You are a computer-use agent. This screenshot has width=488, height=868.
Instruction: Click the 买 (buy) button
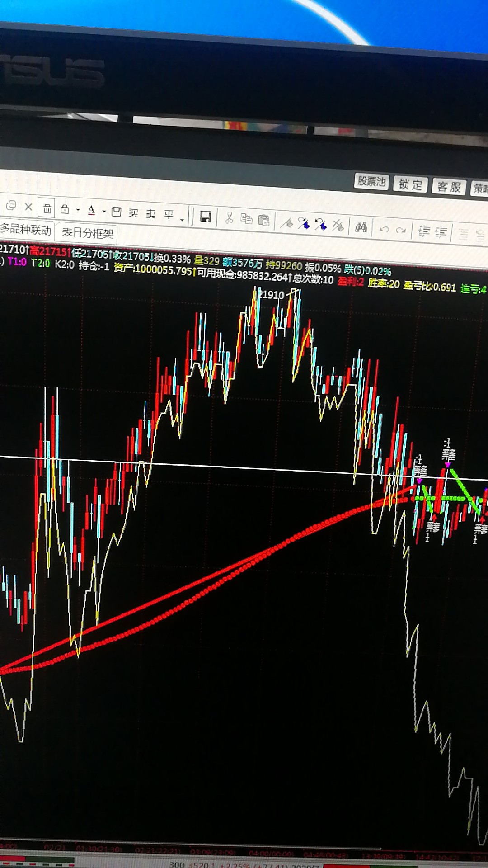133,212
